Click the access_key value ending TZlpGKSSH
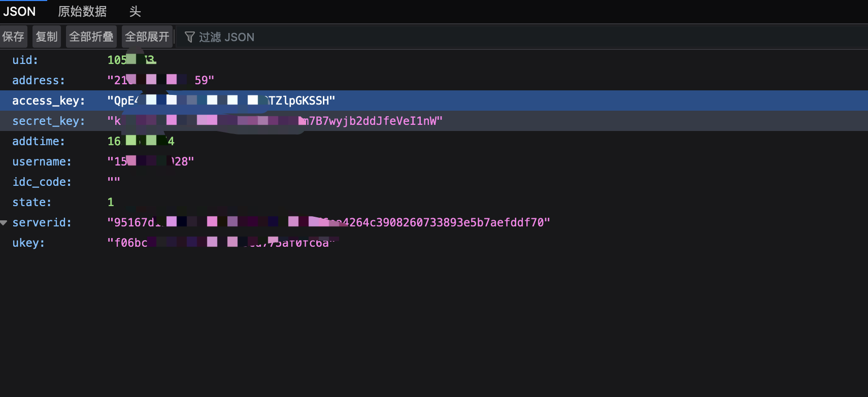This screenshot has width=868, height=397. point(221,101)
